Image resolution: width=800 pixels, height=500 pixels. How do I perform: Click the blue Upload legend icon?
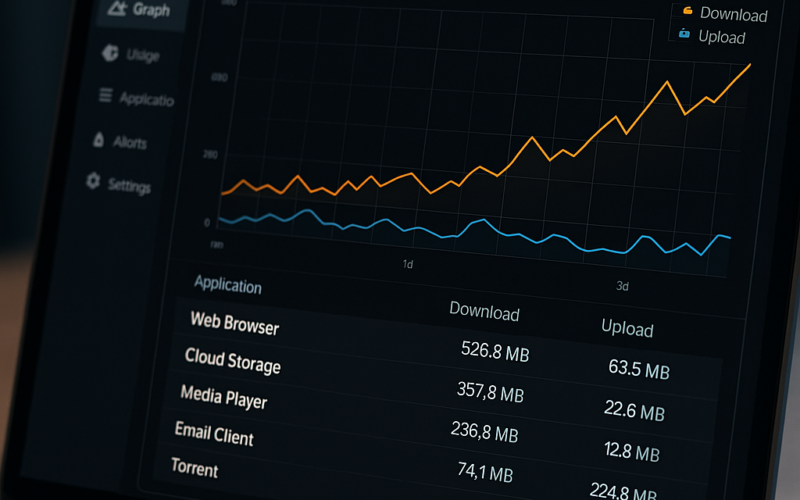[x=684, y=34]
